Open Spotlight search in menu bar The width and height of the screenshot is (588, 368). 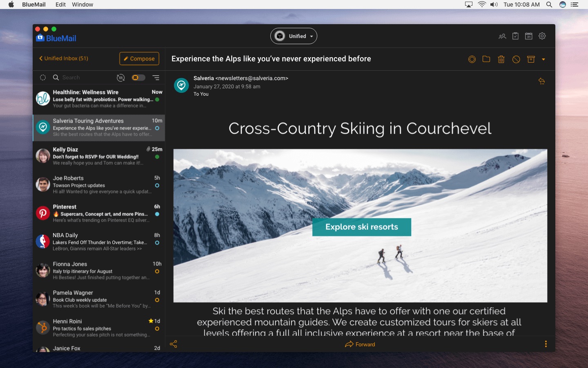549,4
